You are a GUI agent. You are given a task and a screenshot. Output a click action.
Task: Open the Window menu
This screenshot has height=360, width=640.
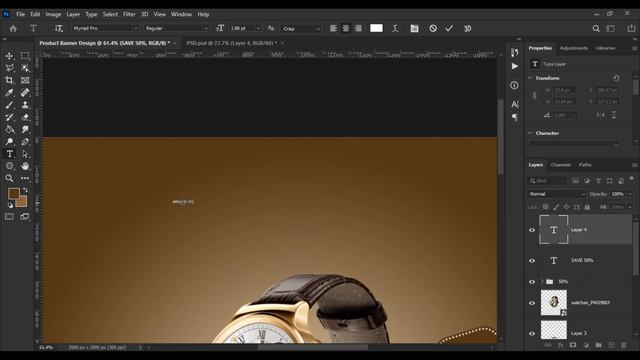tap(181, 14)
